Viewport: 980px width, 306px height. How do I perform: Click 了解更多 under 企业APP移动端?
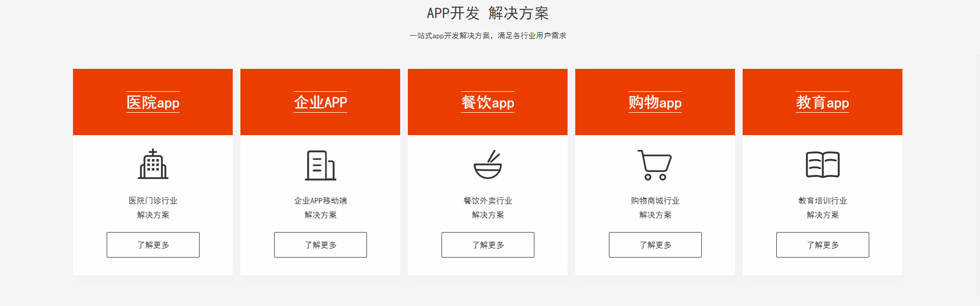[321, 245]
